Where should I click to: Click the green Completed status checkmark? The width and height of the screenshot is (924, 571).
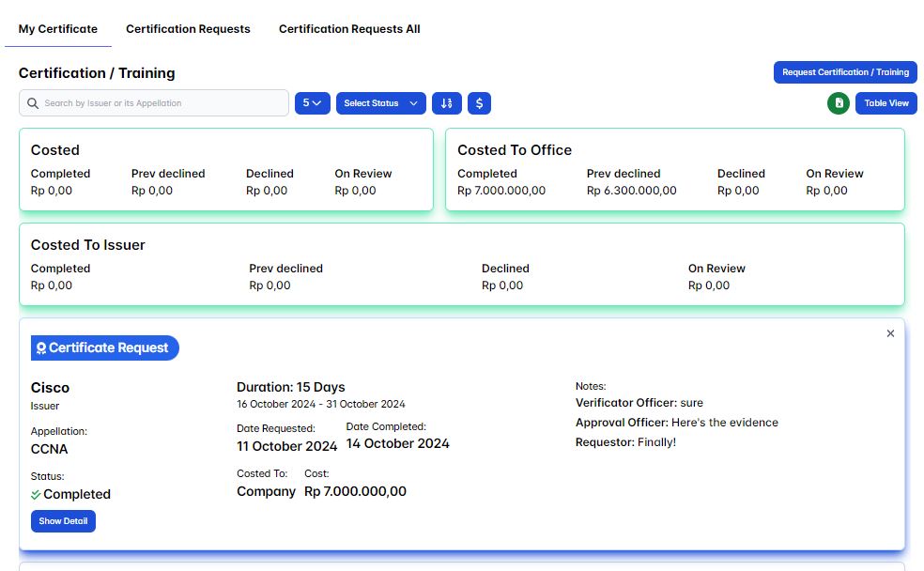tap(36, 494)
